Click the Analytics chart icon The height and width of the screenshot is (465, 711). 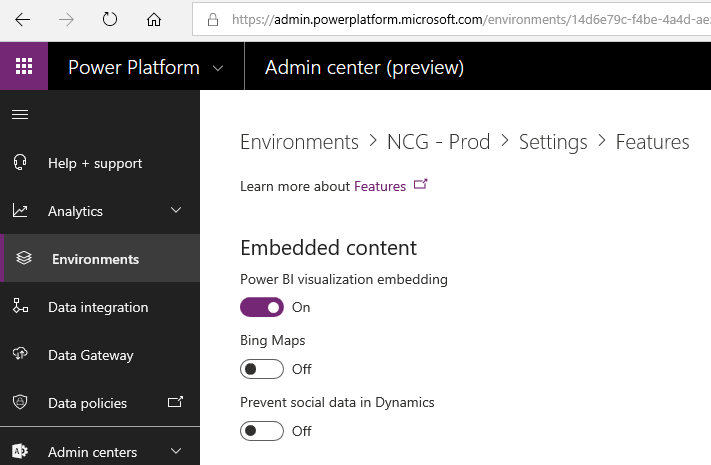(x=20, y=211)
